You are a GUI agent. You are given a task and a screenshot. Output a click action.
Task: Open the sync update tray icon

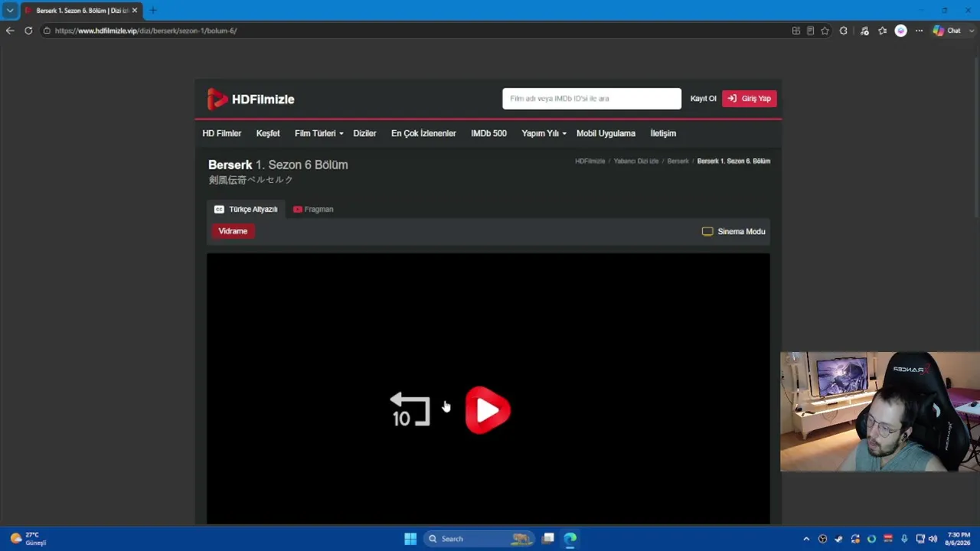pos(855,539)
